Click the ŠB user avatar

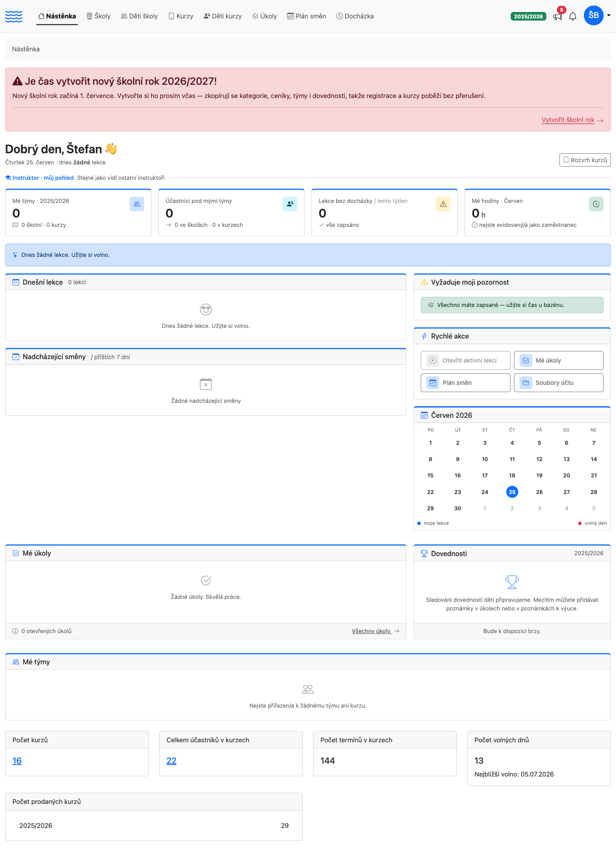point(594,15)
